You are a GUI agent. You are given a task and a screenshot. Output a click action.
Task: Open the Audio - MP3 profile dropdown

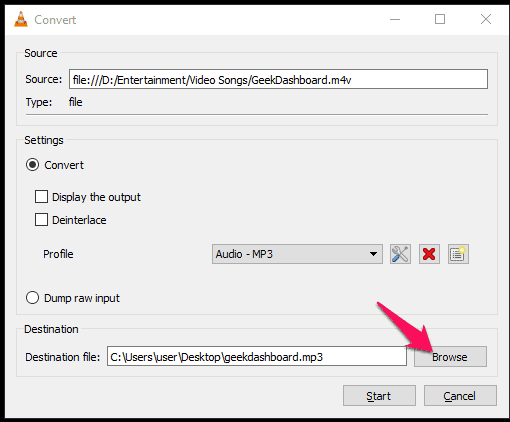click(297, 254)
